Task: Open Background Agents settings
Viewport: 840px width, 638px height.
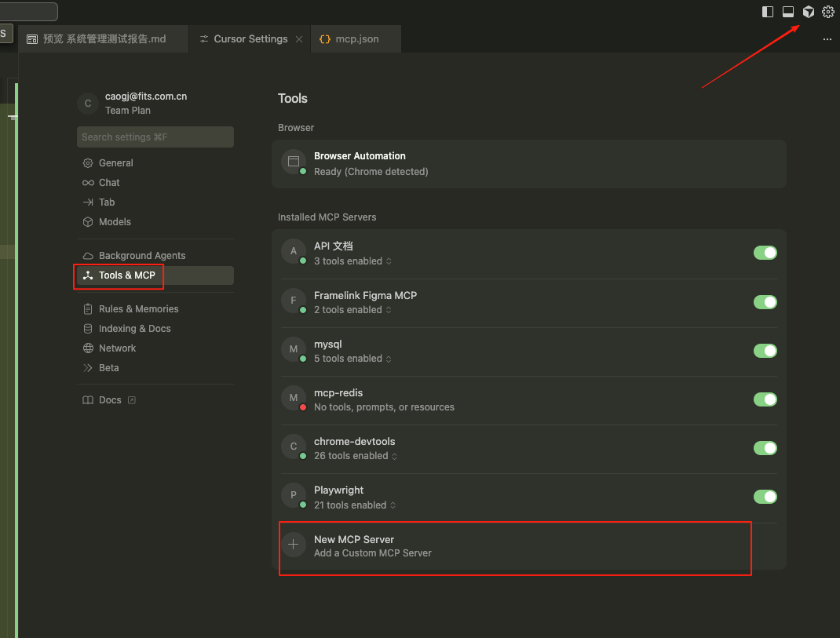Action: 155,256
